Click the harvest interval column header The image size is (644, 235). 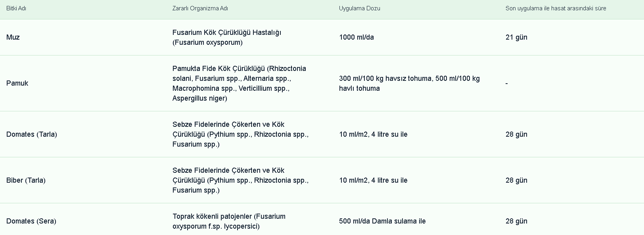[556, 8]
